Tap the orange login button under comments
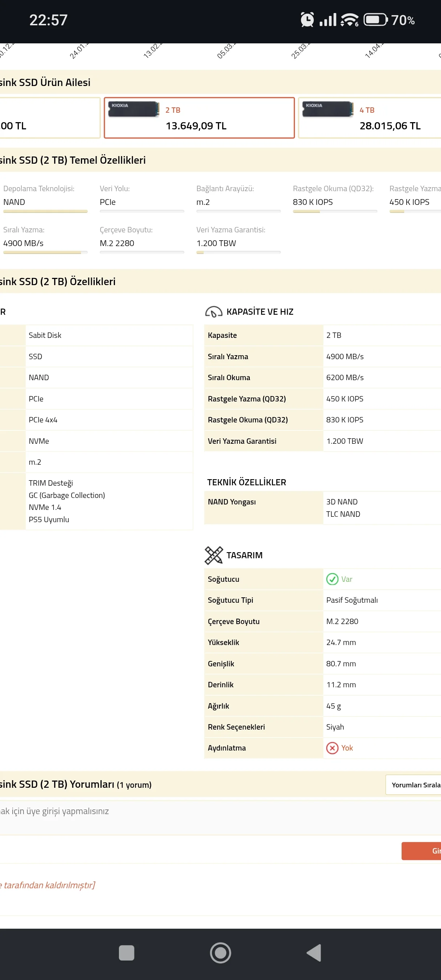The image size is (441, 980). coord(421,851)
